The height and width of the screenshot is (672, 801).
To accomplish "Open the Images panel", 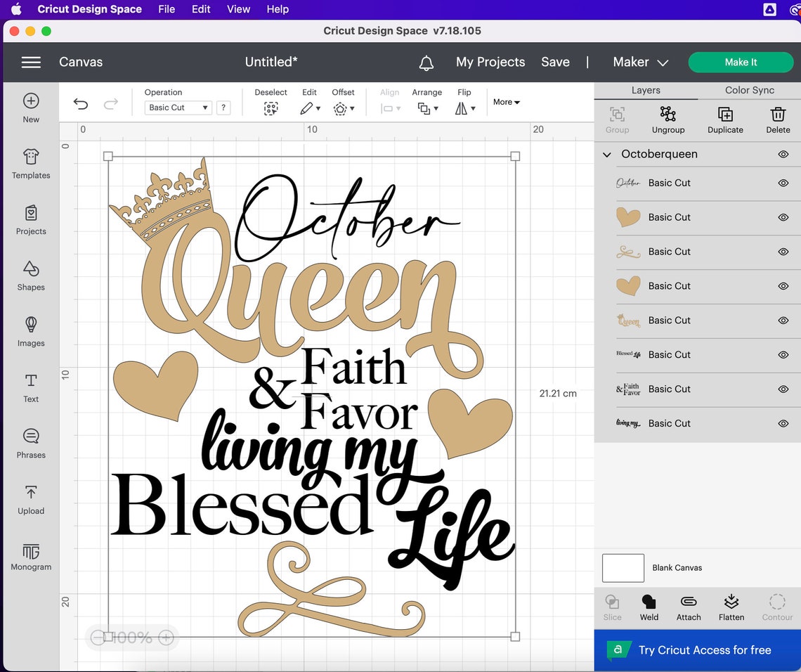I will 30,332.
